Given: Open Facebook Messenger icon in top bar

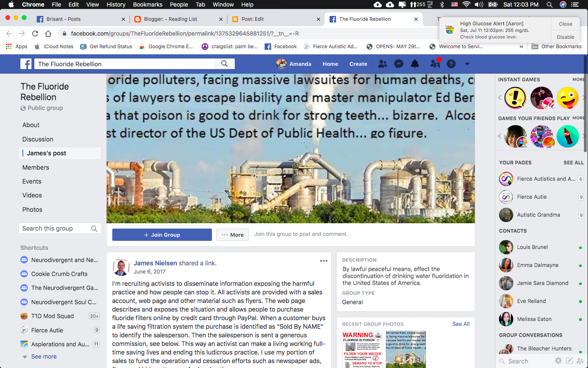Looking at the screenshot, I should point(399,64).
